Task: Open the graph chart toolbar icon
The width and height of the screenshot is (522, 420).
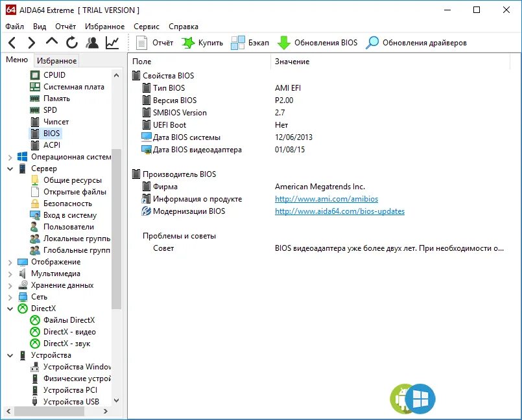Action: pyautogui.click(x=112, y=43)
